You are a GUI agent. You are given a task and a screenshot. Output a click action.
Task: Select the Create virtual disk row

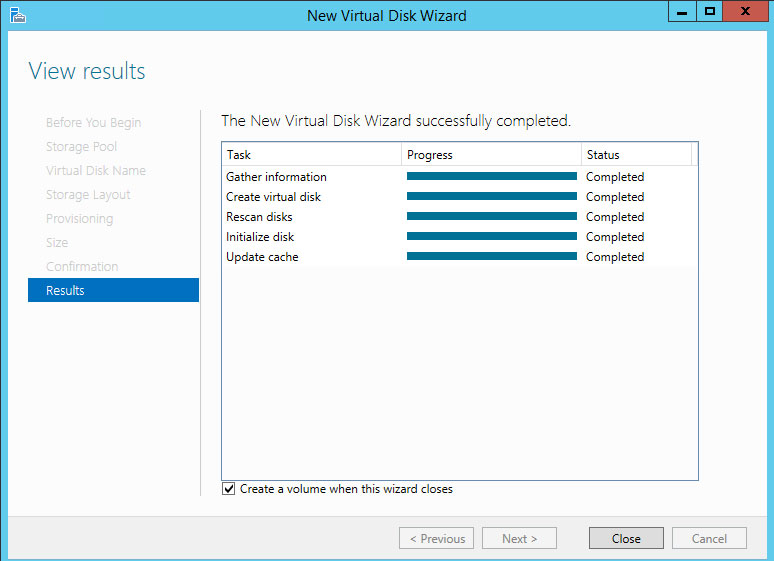(x=273, y=197)
